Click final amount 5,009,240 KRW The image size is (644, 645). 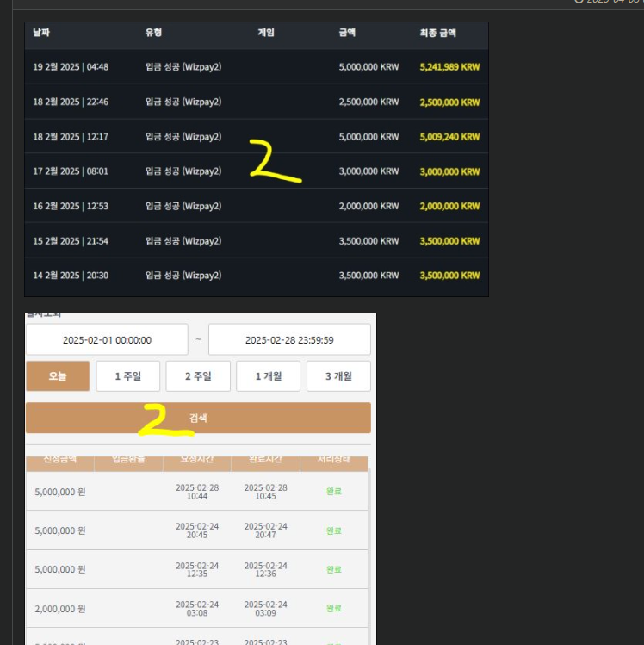click(x=450, y=137)
